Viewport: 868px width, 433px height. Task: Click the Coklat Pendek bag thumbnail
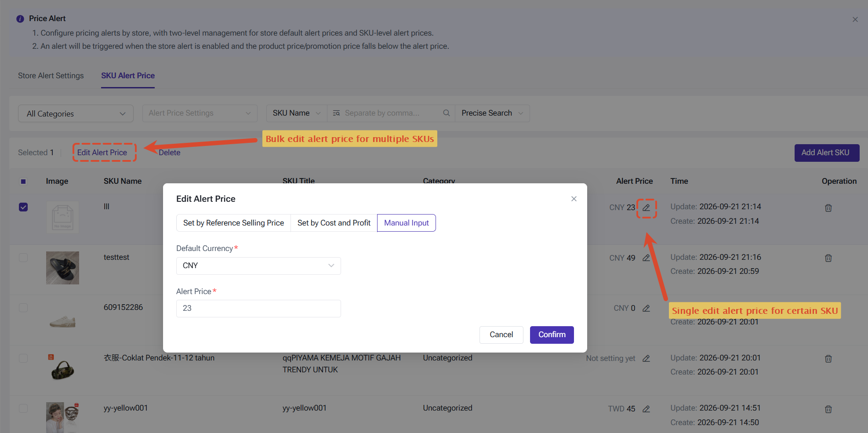pyautogui.click(x=62, y=368)
